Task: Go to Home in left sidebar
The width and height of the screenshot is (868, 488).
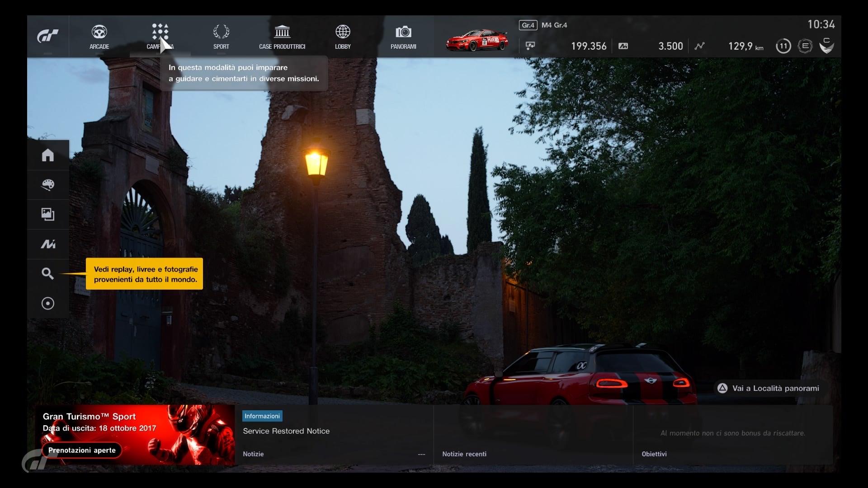Action: pos(48,155)
